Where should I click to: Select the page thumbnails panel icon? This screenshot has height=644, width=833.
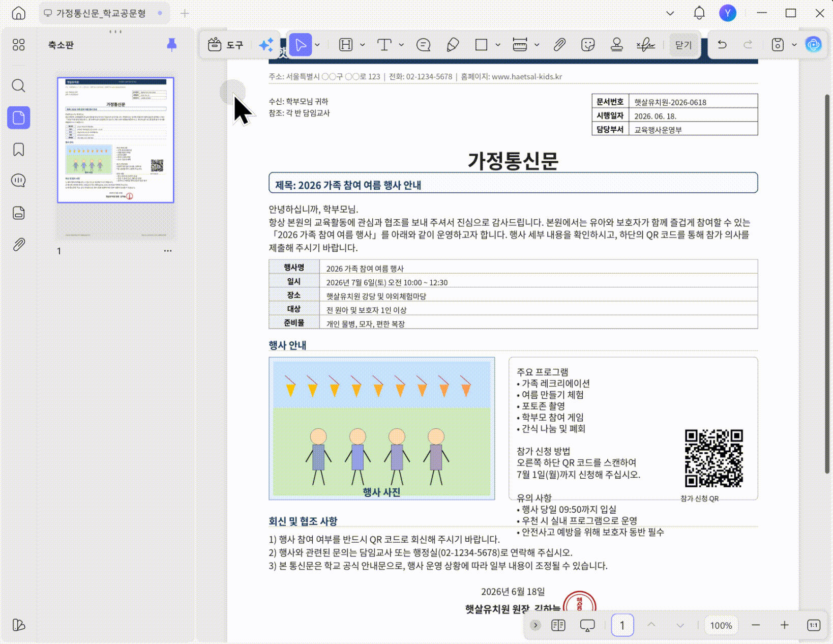(19, 118)
